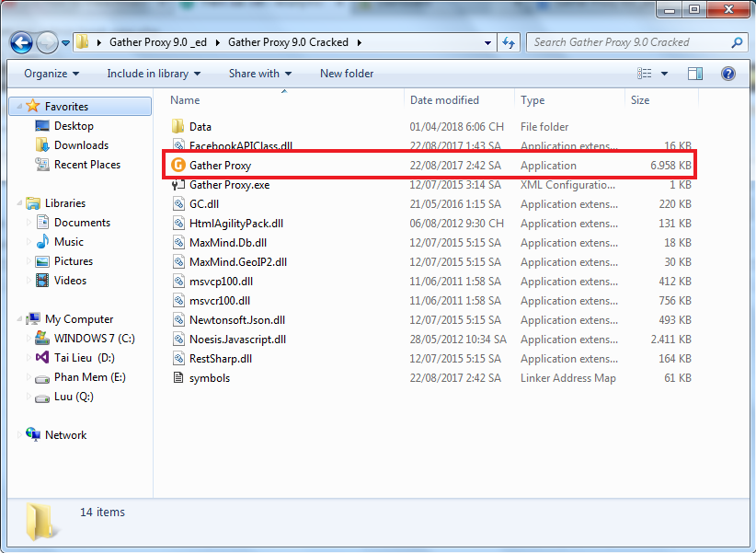Select the MaxMind.GeoIP2.dll file name
The height and width of the screenshot is (553, 756).
tap(238, 262)
